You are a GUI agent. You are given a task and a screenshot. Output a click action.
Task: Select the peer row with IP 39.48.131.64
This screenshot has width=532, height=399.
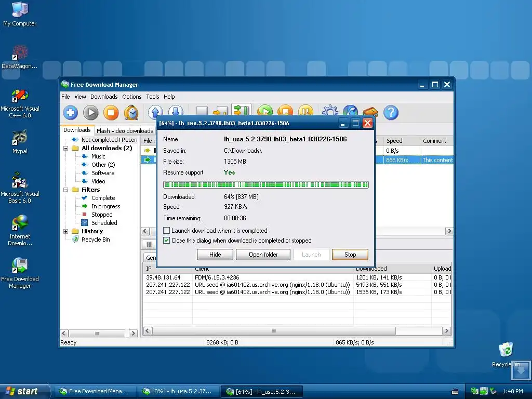(297, 277)
